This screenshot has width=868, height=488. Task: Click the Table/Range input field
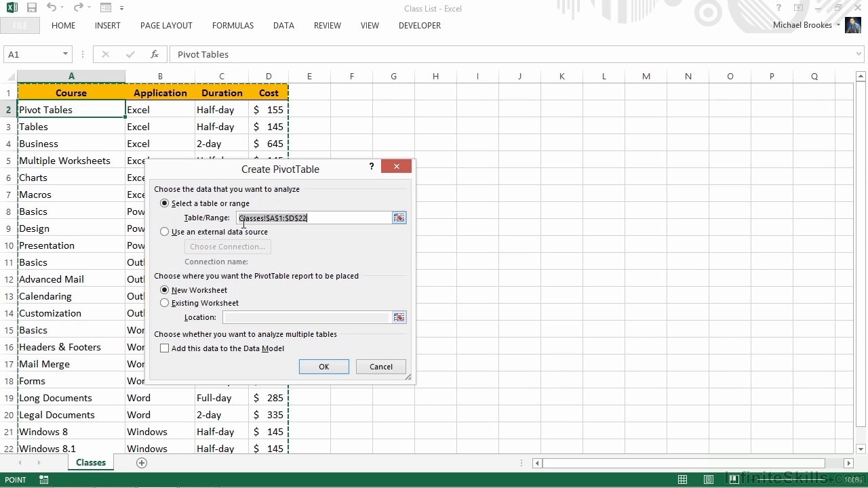(314, 218)
